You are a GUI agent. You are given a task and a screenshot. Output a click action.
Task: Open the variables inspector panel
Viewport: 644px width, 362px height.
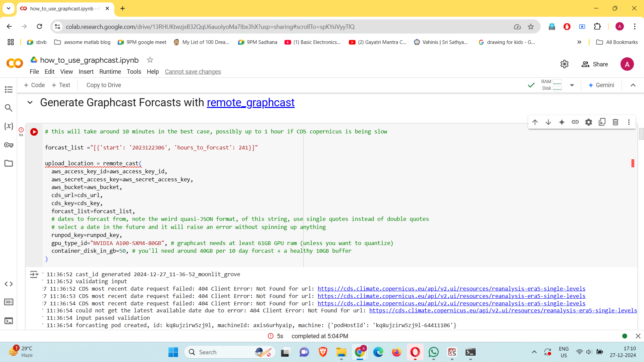(9, 126)
